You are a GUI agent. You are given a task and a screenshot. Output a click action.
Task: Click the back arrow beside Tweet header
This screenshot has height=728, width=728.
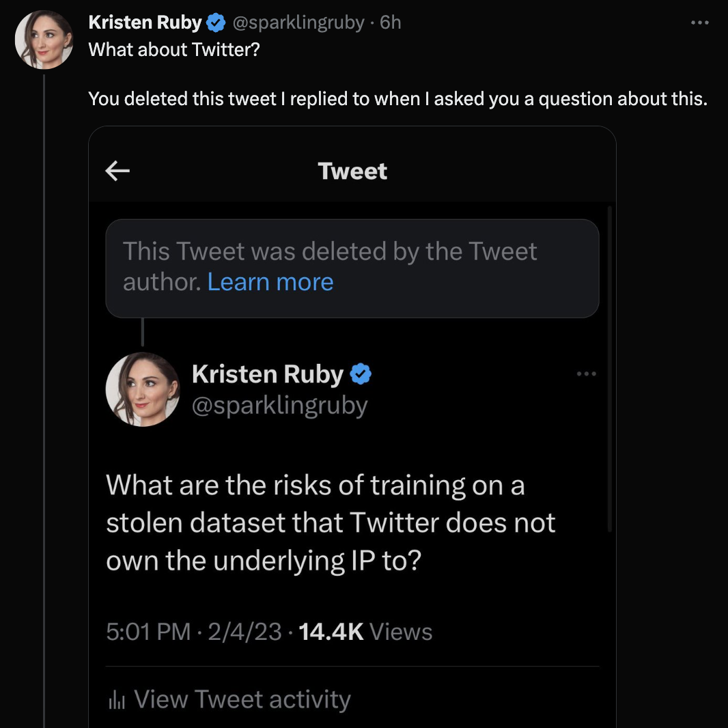(x=117, y=171)
